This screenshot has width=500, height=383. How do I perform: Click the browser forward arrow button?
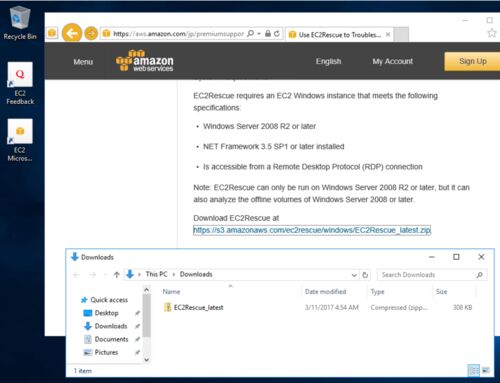[91, 33]
